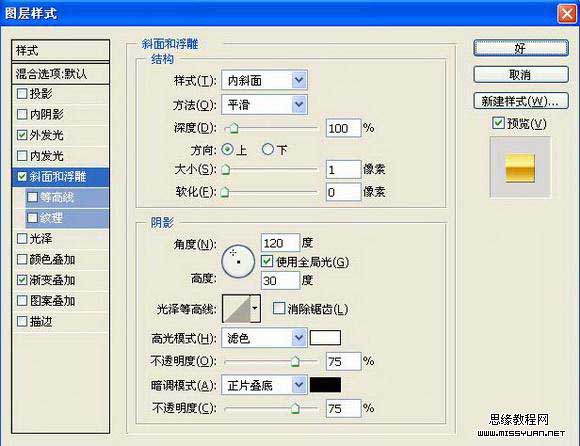Uncheck the 预览 preview checkbox
The width and height of the screenshot is (580, 446).
pos(498,123)
